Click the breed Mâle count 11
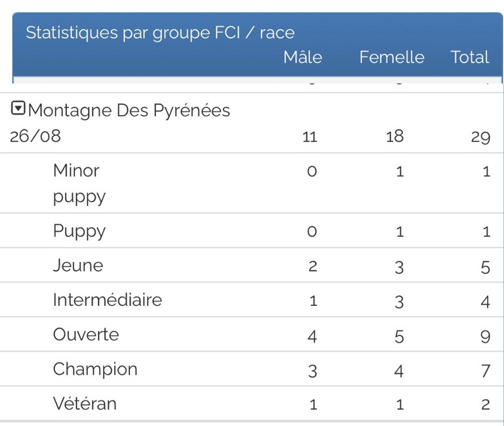Viewport: 504px width, 426px height. [310, 137]
